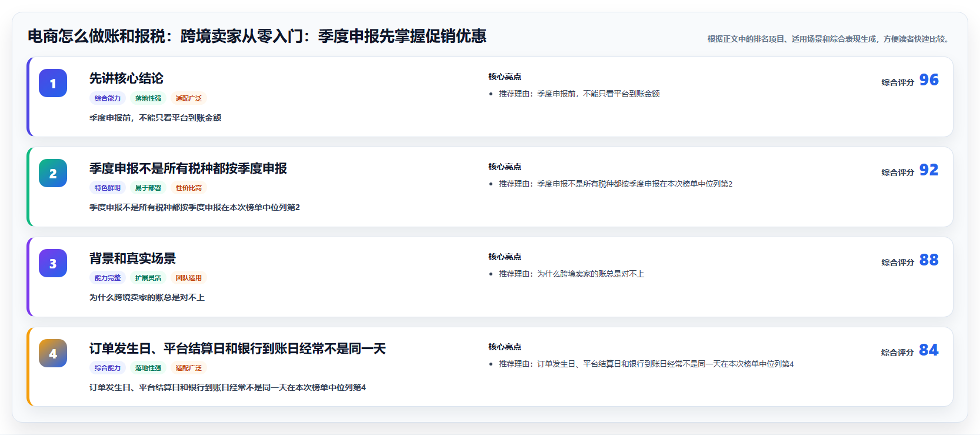The image size is (980, 435).
Task: Click the score value 96
Action: point(929,79)
